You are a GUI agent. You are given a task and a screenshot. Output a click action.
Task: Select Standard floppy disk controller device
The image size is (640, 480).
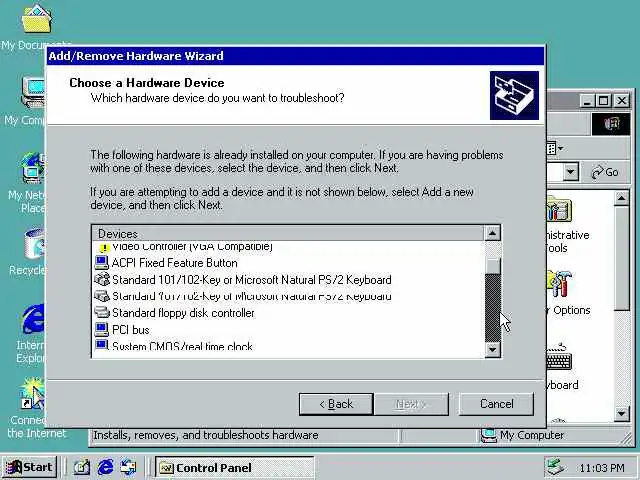[183, 313]
